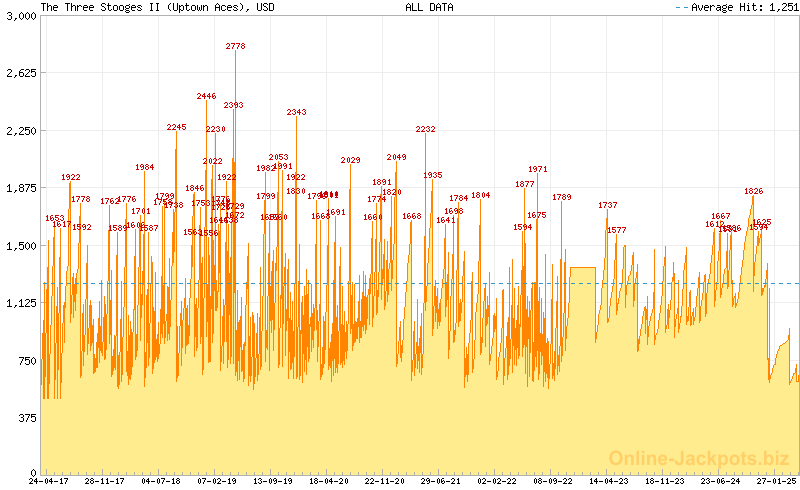Click the 27-01-25 date on the x-axis
The width and height of the screenshot is (800, 490).
(x=777, y=481)
